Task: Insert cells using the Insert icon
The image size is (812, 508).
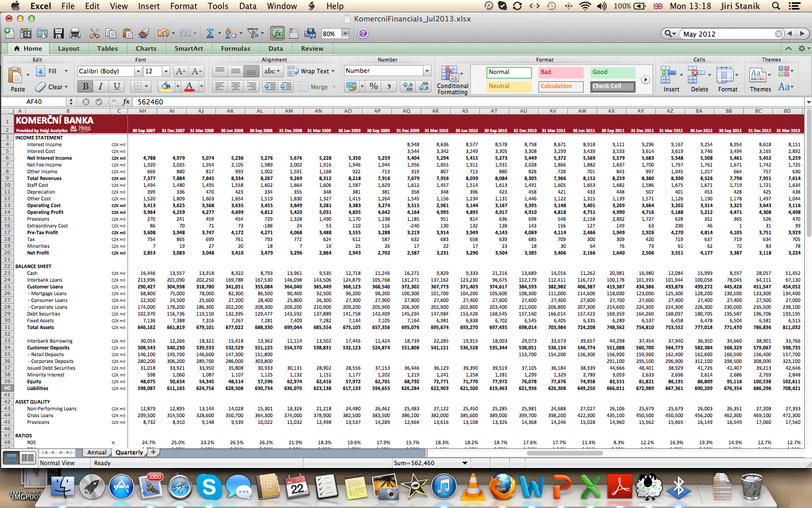Action: click(x=671, y=79)
